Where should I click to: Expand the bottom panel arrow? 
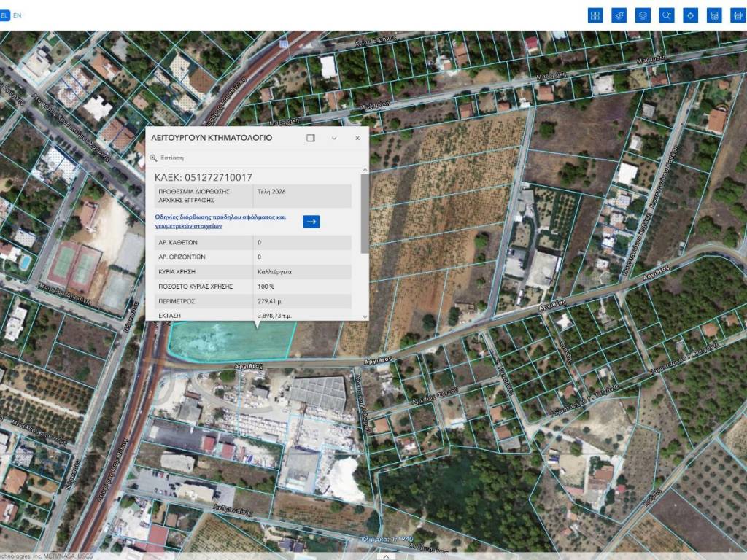(384, 556)
